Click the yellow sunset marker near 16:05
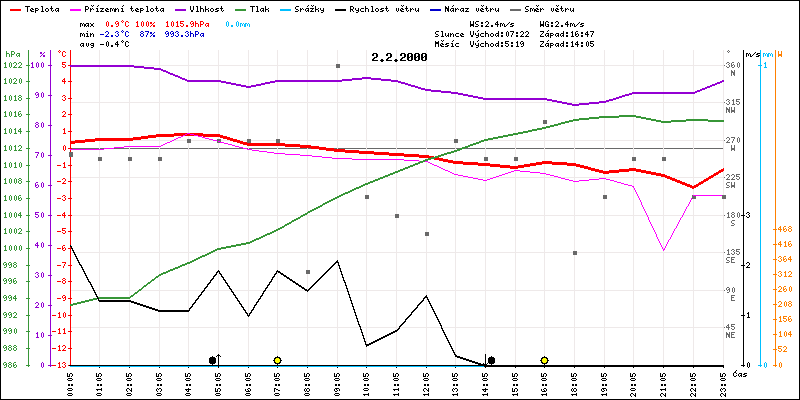This screenshot has width=800, height=400. [544, 360]
